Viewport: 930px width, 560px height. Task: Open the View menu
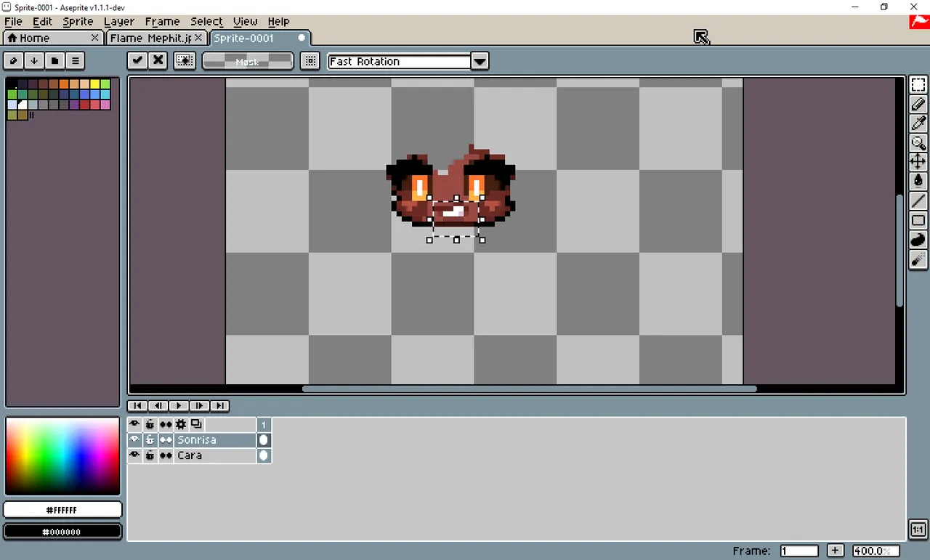click(x=245, y=22)
